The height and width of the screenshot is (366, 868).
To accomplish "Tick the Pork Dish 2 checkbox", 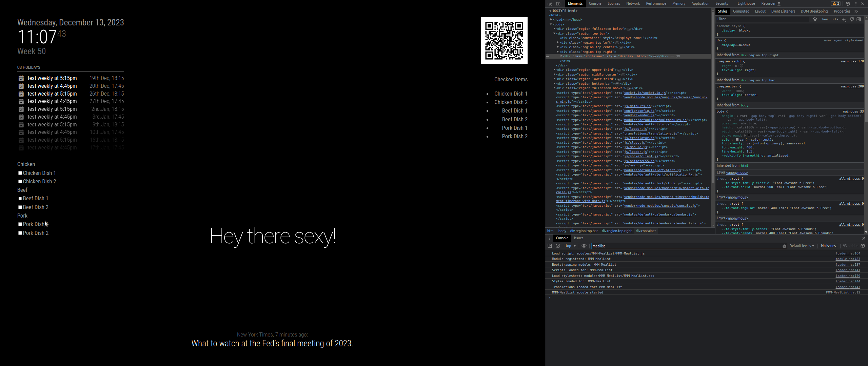I will [x=20, y=233].
